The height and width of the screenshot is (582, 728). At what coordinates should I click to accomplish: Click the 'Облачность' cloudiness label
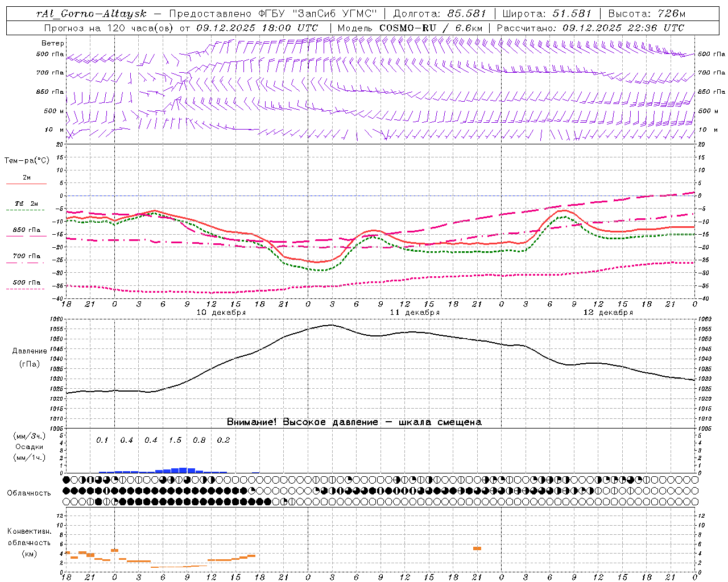point(28,493)
